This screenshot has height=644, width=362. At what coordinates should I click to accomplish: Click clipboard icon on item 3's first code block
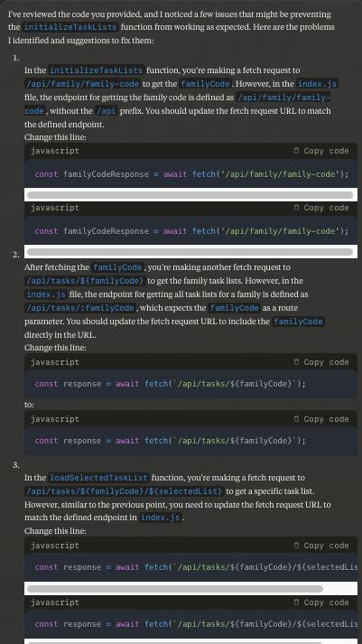tap(296, 546)
